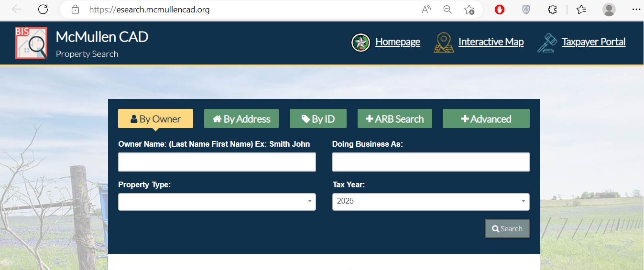Open the browser Extensions puzzle icon

[x=552, y=10]
